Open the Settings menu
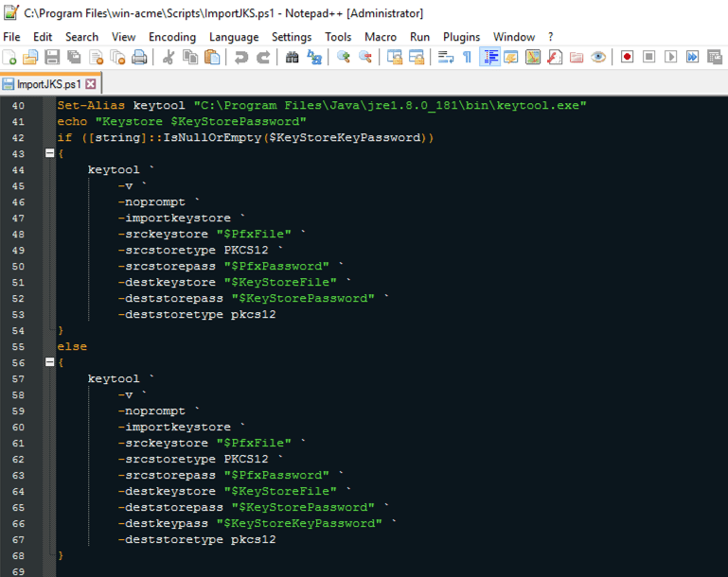Screen dimensions: 728x577 (x=292, y=37)
